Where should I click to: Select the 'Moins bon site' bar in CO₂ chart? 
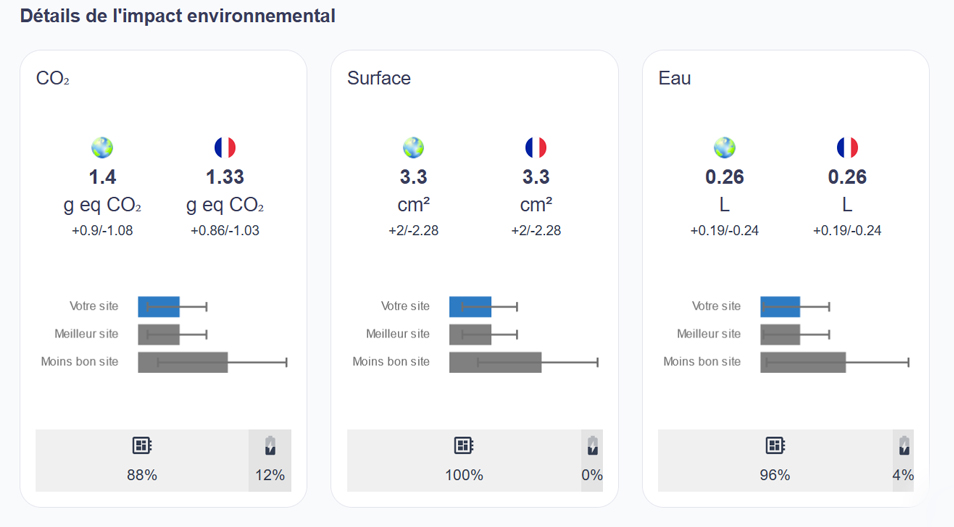coord(183,362)
